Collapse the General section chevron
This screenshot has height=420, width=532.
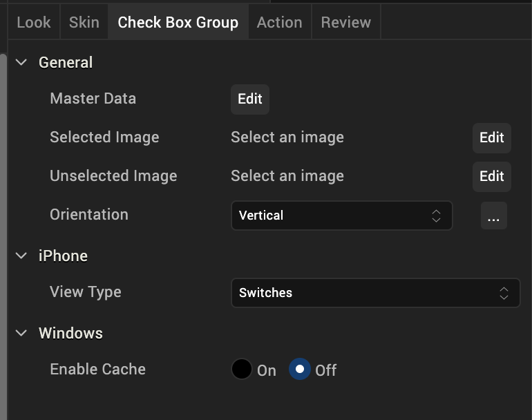pyautogui.click(x=22, y=63)
